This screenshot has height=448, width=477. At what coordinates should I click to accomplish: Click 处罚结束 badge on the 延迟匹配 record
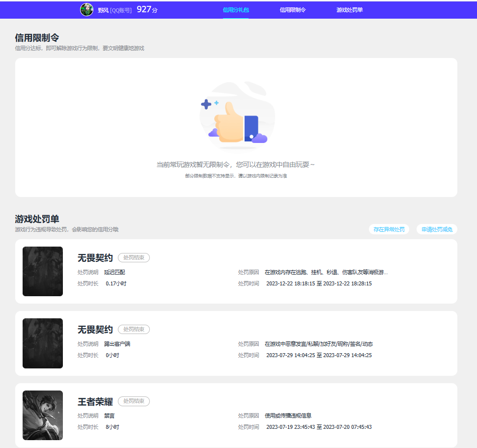click(x=134, y=257)
